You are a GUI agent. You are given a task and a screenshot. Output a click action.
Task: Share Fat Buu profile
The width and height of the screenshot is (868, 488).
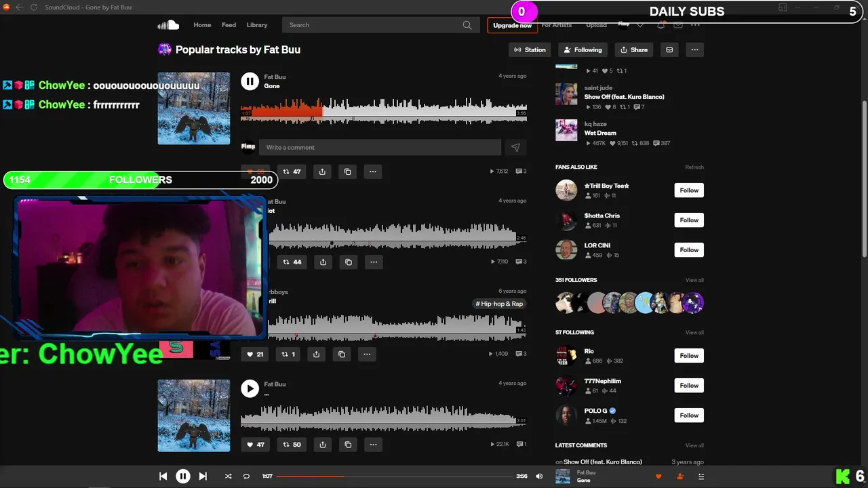coord(634,49)
